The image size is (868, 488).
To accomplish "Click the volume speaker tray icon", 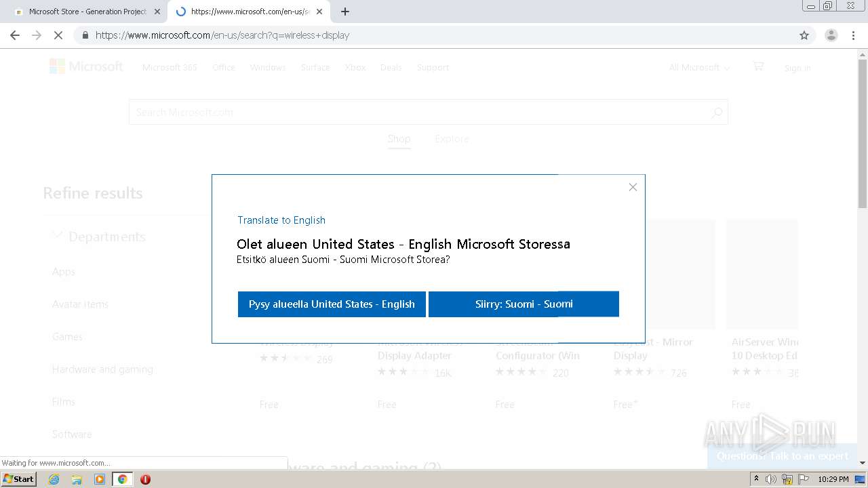I will click(771, 479).
